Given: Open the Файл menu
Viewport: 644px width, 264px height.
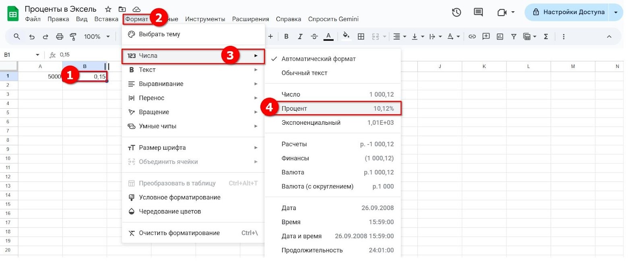Looking at the screenshot, I should point(33,19).
